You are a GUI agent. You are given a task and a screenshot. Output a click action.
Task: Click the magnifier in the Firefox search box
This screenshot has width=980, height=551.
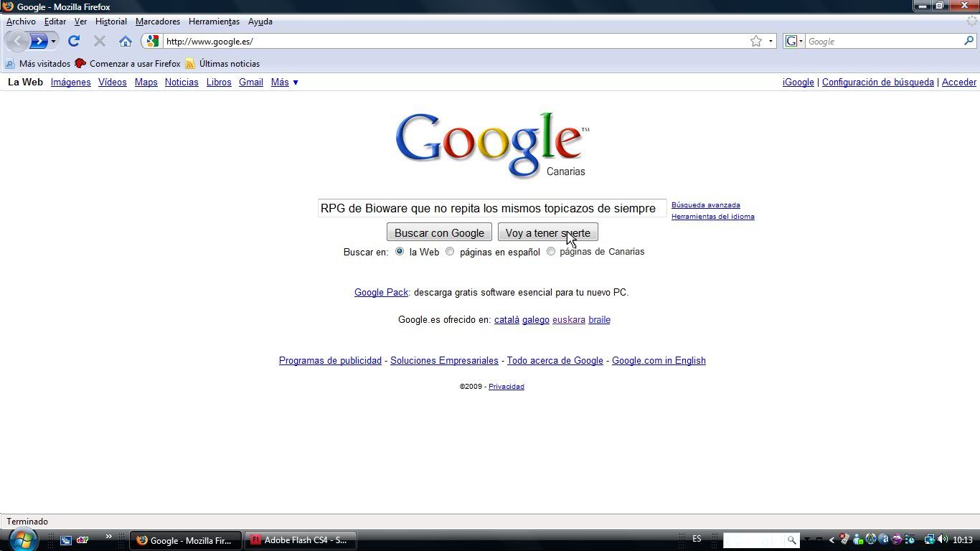pyautogui.click(x=969, y=41)
